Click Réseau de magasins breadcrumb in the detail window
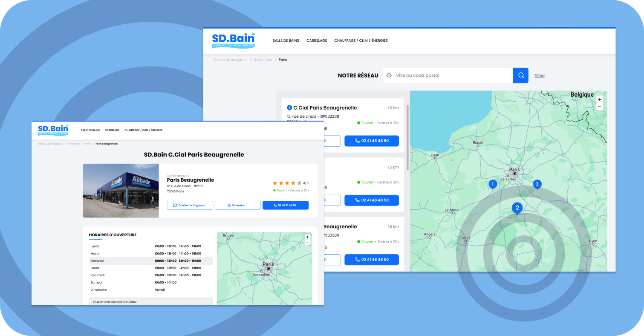Screen dimensions: 644x336 pyautogui.click(x=51, y=144)
